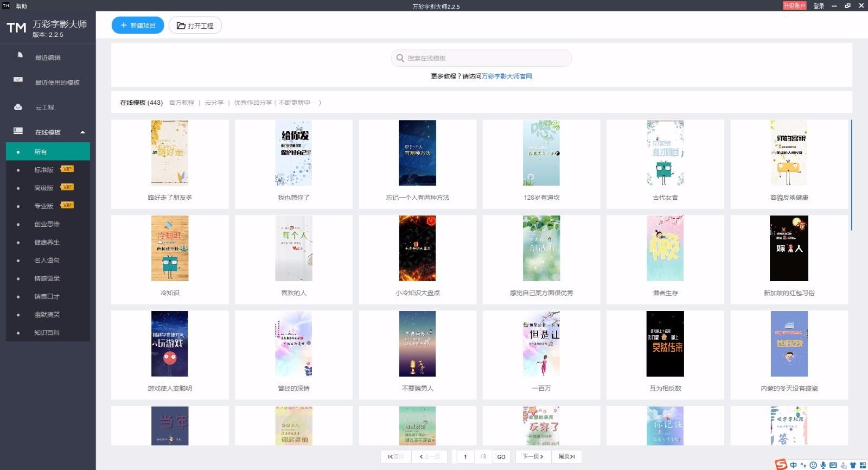Open the 古代女官 template
The width and height of the screenshot is (868, 470).
click(x=665, y=164)
